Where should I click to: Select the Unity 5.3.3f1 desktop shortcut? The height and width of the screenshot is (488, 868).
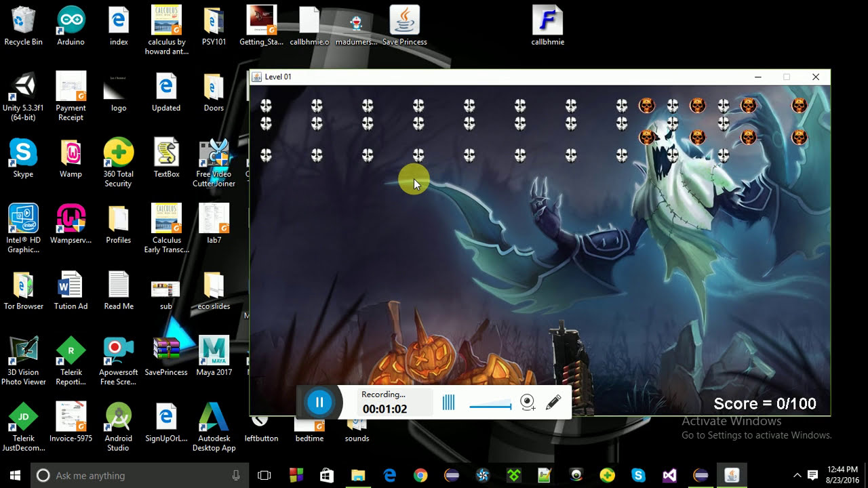tap(23, 97)
